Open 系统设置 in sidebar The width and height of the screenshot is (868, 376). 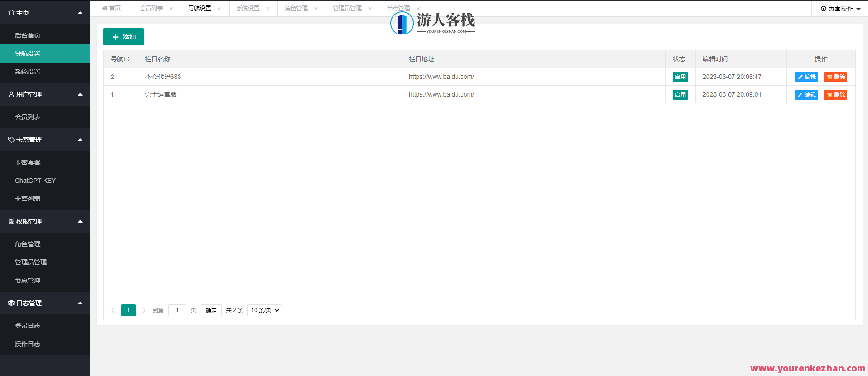[x=45, y=72]
